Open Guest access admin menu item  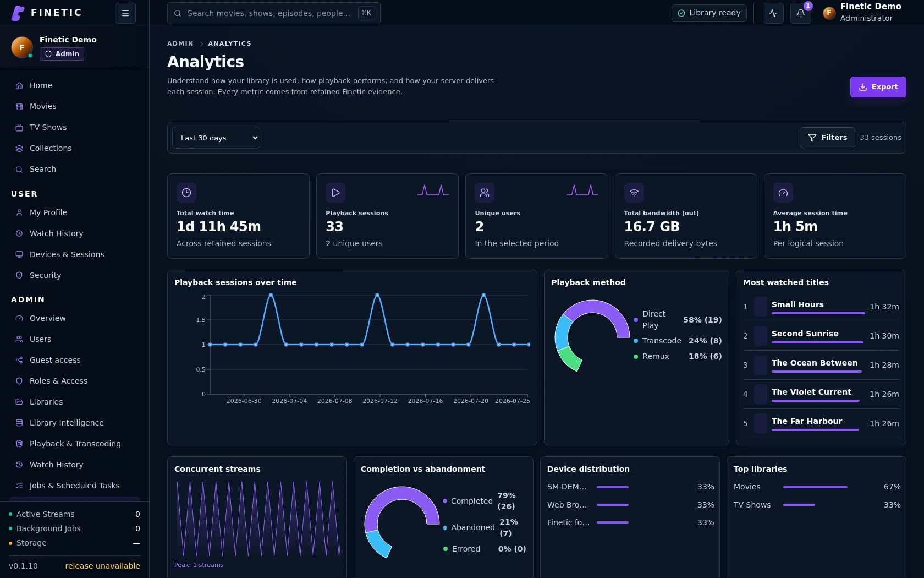74,360
